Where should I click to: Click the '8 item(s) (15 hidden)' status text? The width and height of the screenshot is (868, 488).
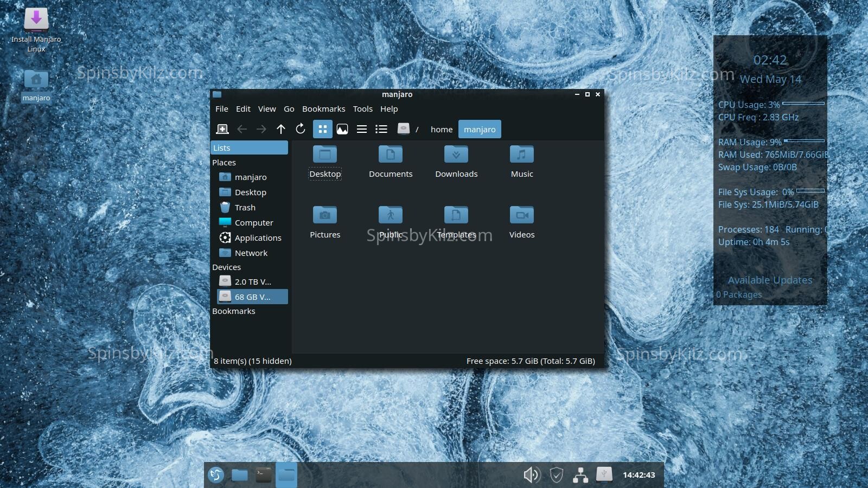253,361
